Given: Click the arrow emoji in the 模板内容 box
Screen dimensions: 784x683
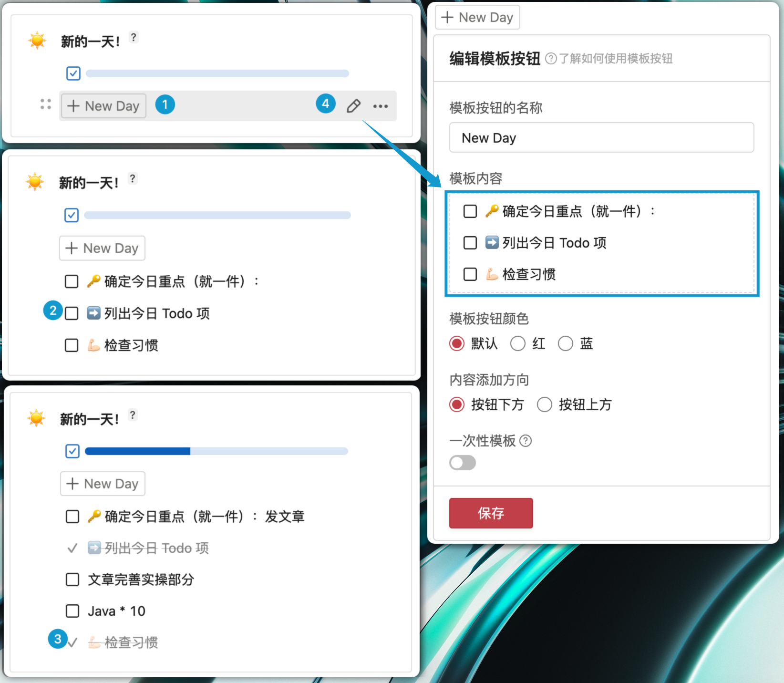Looking at the screenshot, I should pyautogui.click(x=492, y=242).
